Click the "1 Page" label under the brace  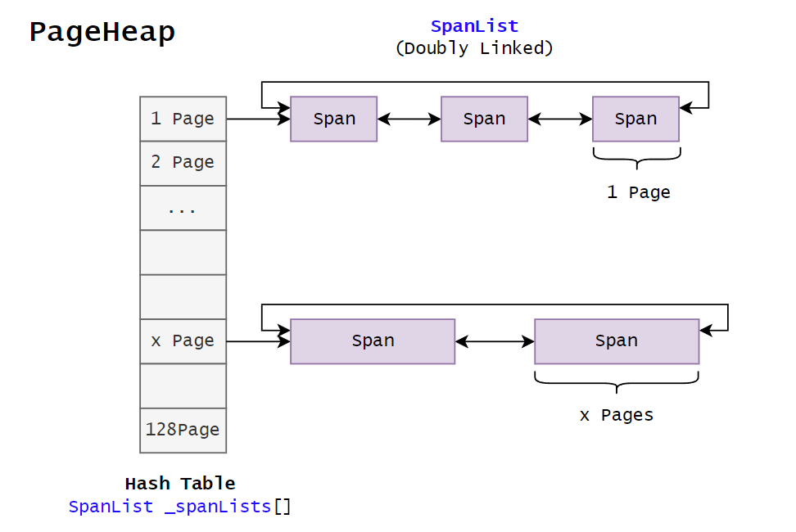click(x=638, y=193)
